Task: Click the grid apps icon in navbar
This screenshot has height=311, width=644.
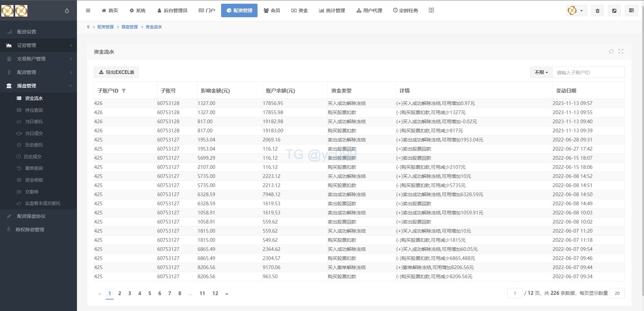Action: 431,10
